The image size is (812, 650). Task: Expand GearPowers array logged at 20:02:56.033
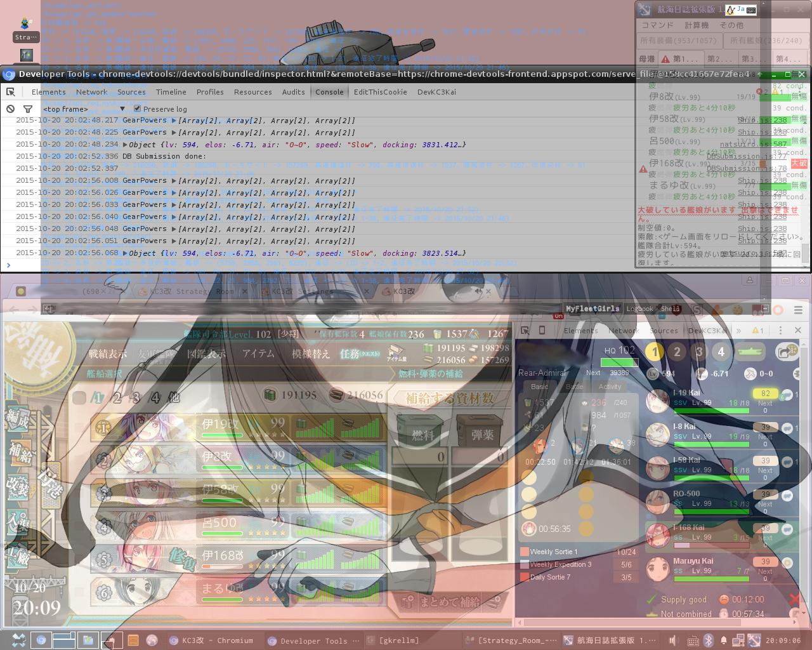(174, 204)
